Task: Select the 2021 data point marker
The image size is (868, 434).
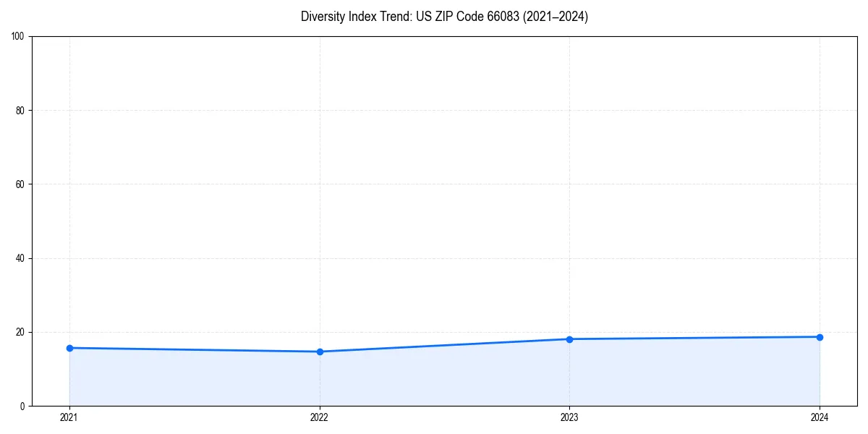Action: [69, 347]
